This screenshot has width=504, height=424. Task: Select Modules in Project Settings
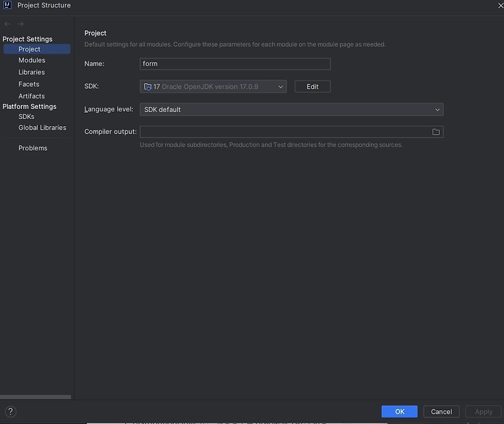pyautogui.click(x=32, y=60)
